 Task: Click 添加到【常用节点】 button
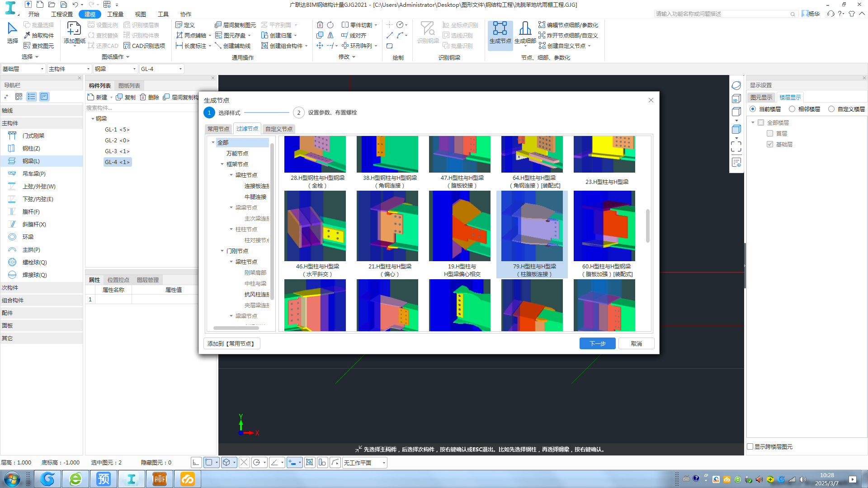pyautogui.click(x=231, y=343)
